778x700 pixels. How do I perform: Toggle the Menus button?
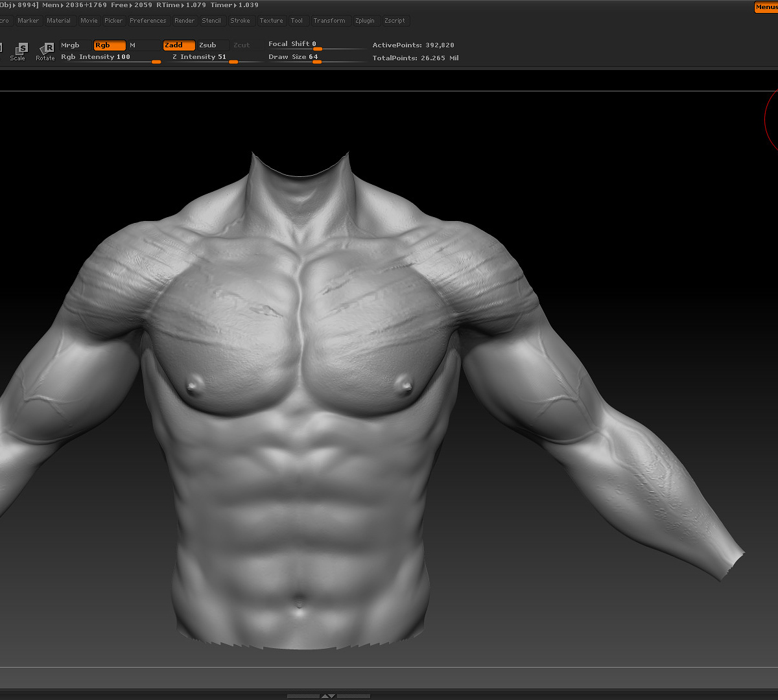coord(766,7)
